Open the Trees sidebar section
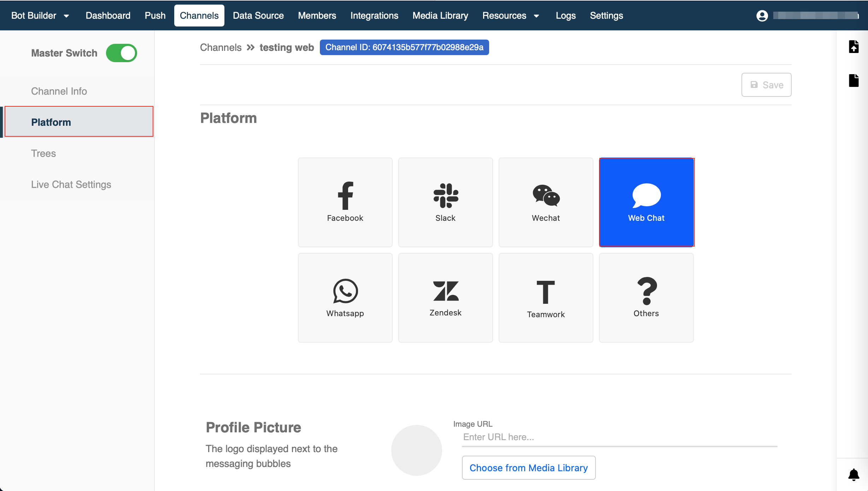The height and width of the screenshot is (491, 868). (x=77, y=153)
